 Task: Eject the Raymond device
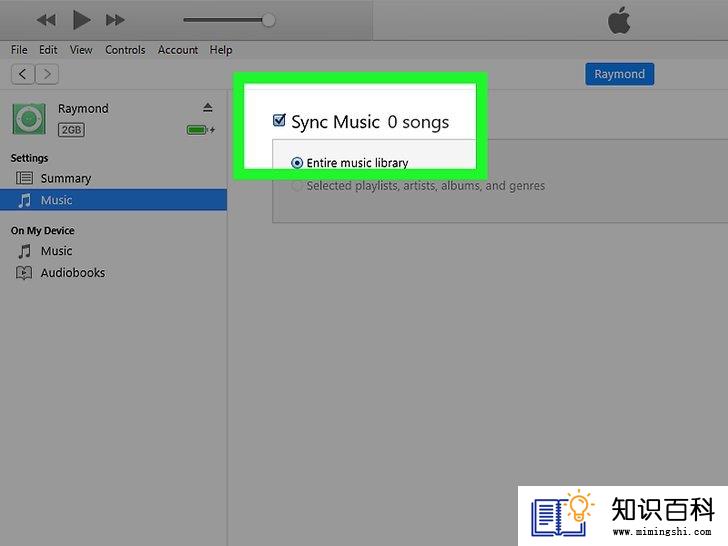click(x=208, y=107)
